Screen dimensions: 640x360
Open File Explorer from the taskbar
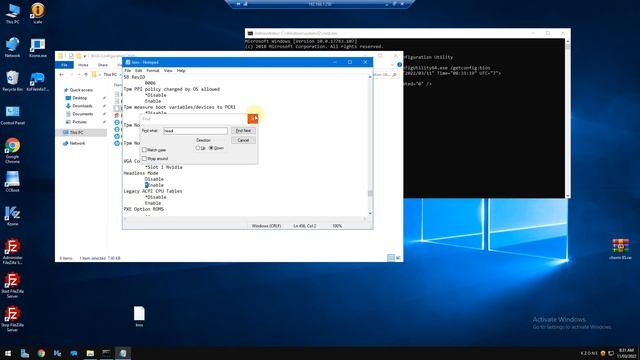tap(90, 353)
